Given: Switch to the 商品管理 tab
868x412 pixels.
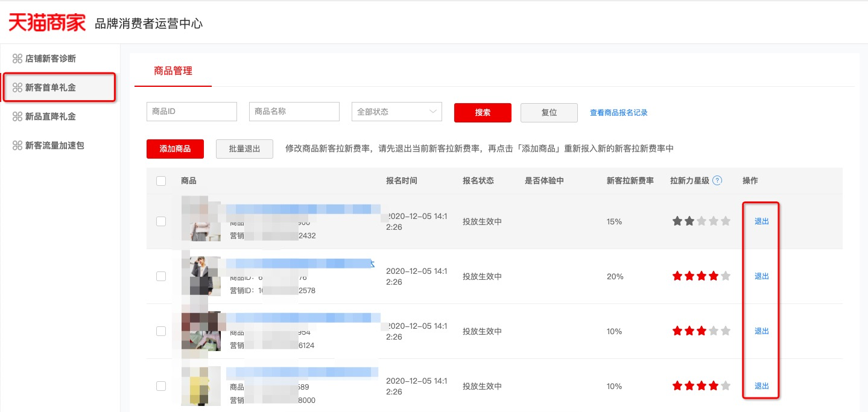Looking at the screenshot, I should (173, 71).
